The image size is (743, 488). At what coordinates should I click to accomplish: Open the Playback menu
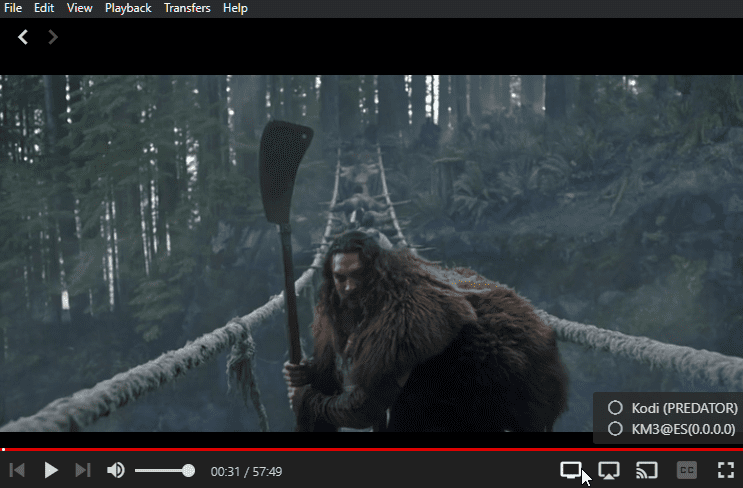[128, 8]
